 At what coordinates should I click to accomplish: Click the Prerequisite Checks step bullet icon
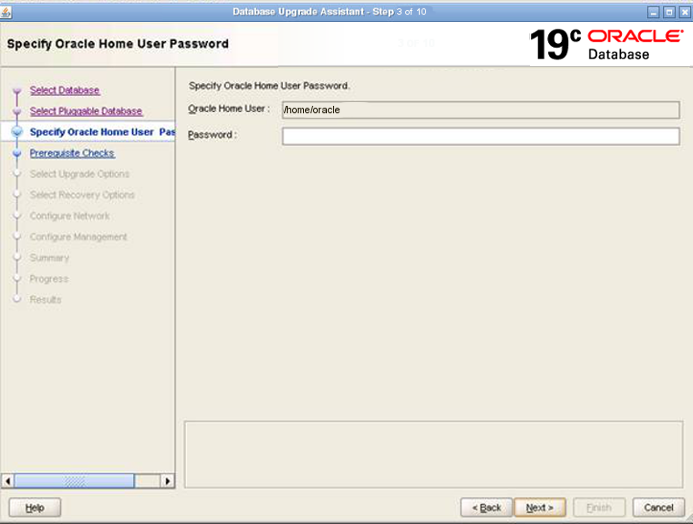pos(17,154)
